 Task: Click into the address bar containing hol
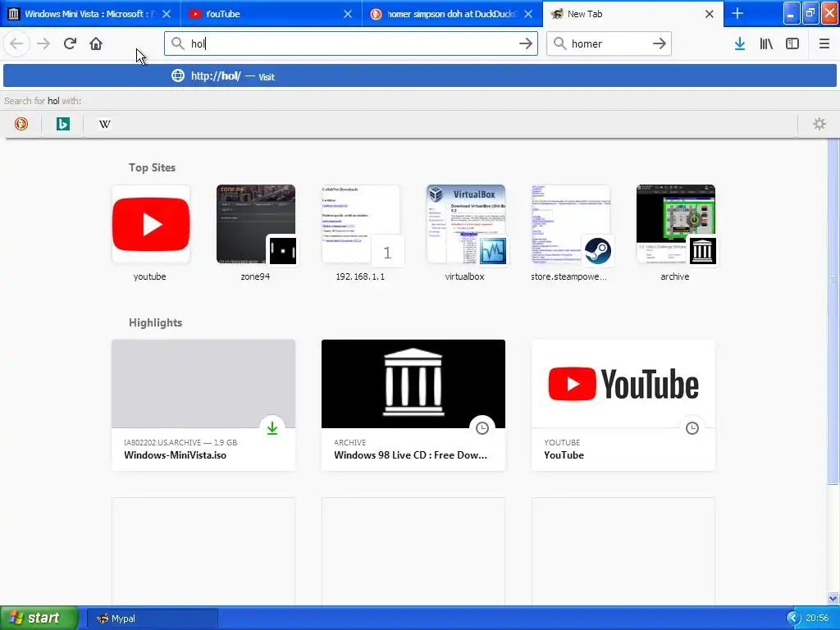(351, 43)
